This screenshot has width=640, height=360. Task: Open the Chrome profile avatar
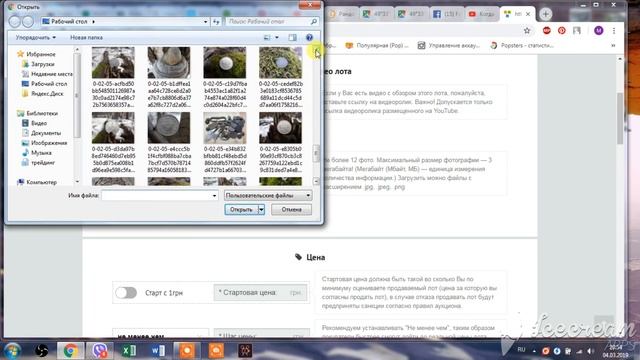click(x=598, y=31)
